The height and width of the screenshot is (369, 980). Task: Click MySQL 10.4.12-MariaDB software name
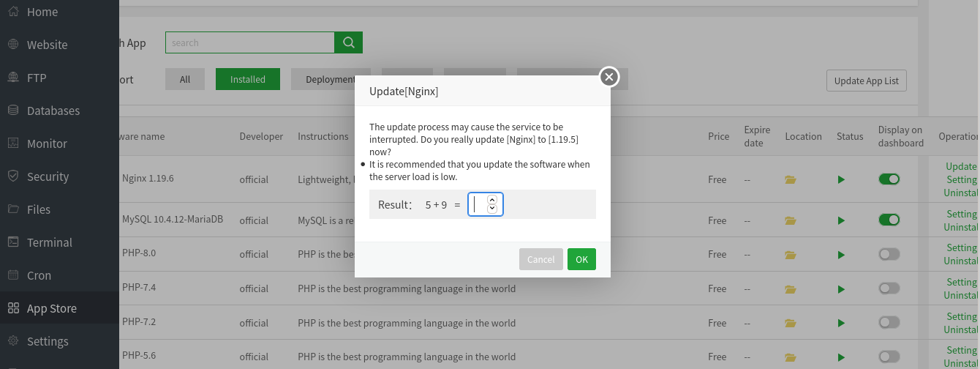point(173,219)
